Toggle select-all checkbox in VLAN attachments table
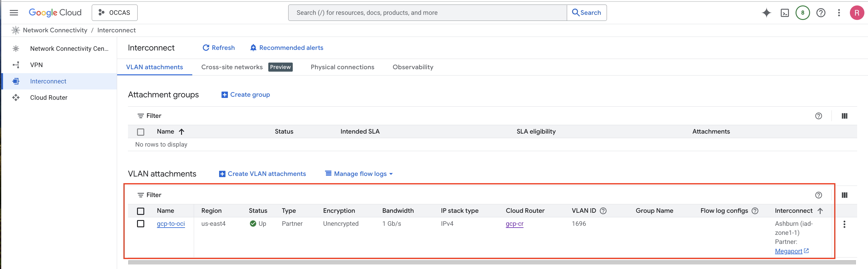 [x=141, y=211]
